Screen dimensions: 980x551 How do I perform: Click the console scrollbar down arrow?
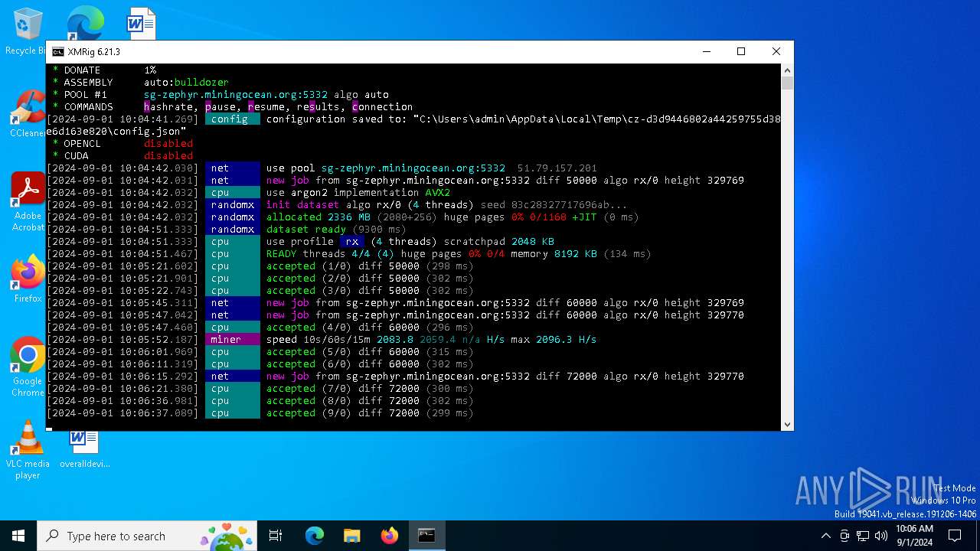click(787, 424)
